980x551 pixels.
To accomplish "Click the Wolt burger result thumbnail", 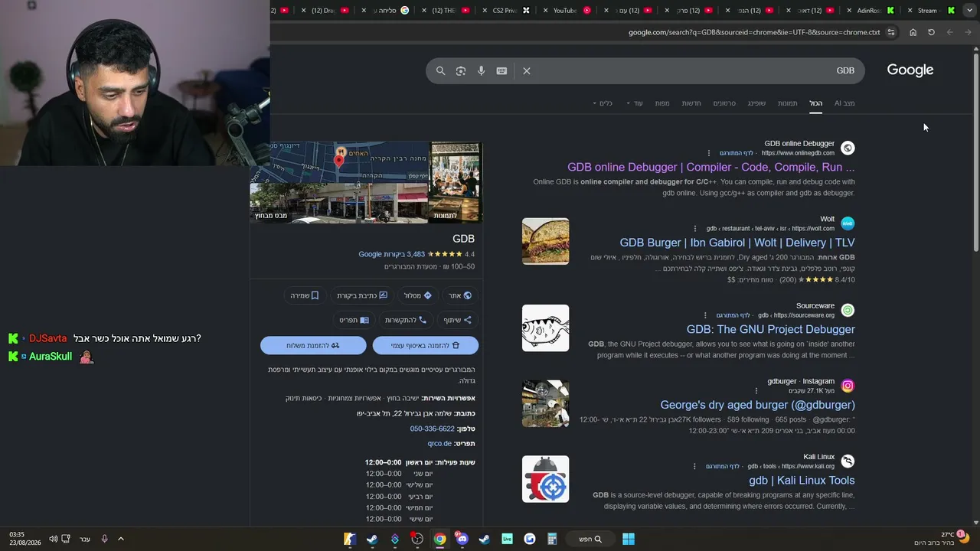I will (545, 241).
